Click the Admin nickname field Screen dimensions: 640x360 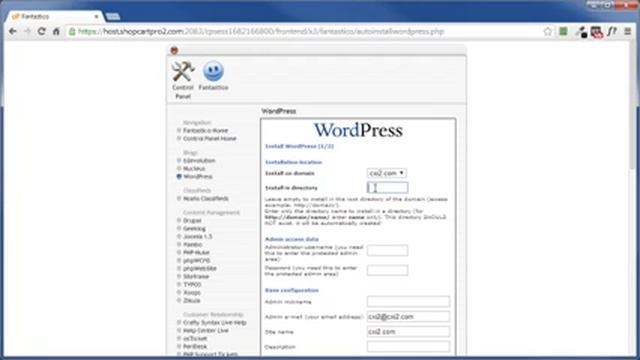408,302
